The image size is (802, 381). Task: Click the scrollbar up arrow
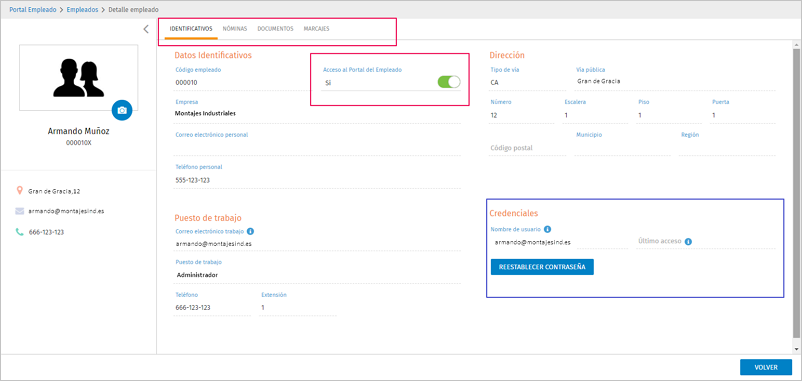click(x=797, y=45)
